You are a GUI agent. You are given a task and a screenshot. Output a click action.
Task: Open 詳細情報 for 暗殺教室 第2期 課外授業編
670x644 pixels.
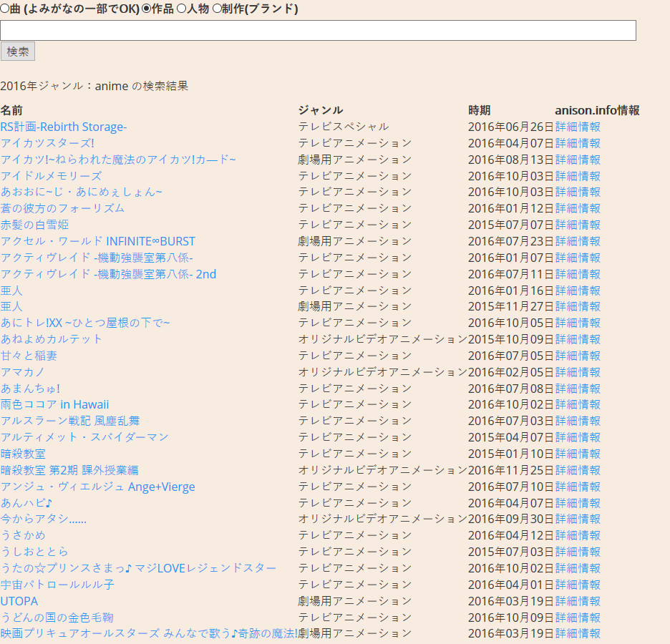pyautogui.click(x=578, y=470)
